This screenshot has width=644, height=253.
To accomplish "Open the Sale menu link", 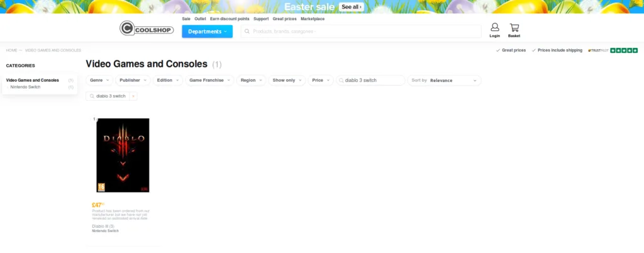I will click(x=186, y=19).
